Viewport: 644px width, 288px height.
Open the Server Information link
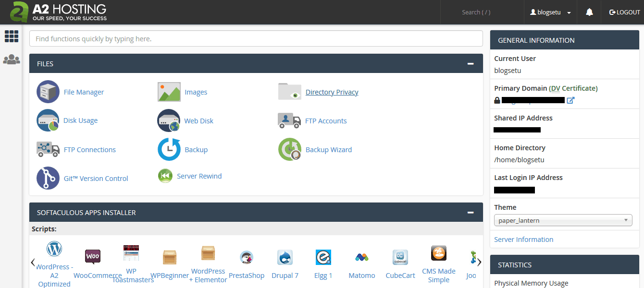(x=523, y=239)
